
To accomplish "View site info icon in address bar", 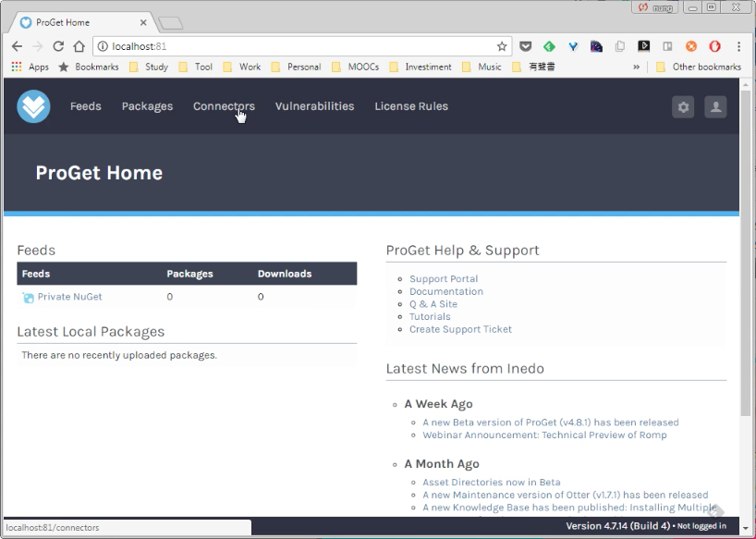I will 103,46.
